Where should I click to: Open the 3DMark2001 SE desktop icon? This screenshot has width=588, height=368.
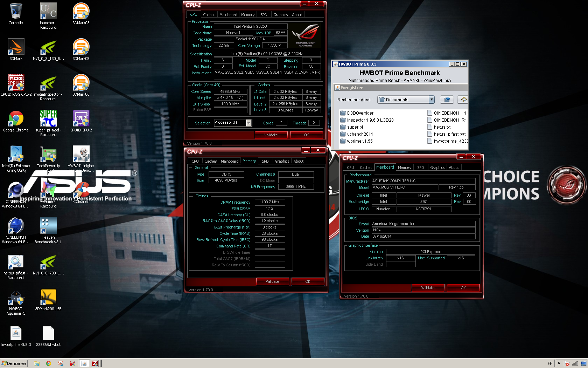point(48,300)
